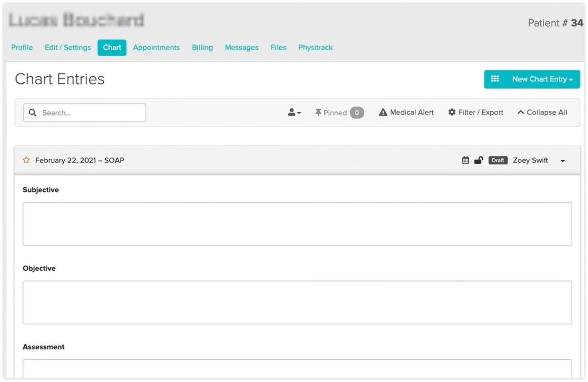Open the Files tab

pyautogui.click(x=278, y=47)
